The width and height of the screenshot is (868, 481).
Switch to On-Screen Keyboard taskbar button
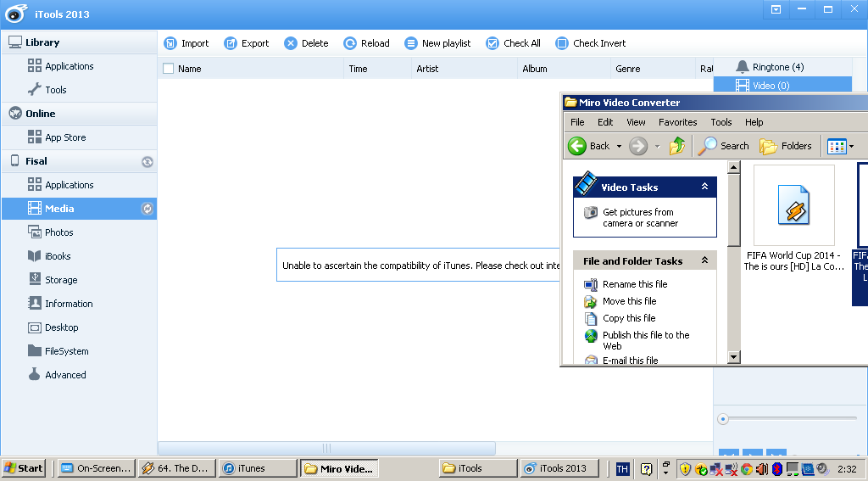pos(97,468)
